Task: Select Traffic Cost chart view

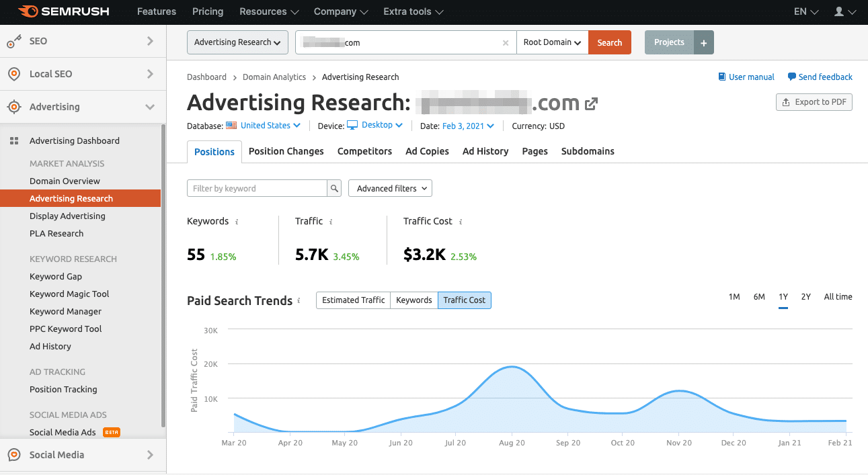Action: click(x=465, y=300)
